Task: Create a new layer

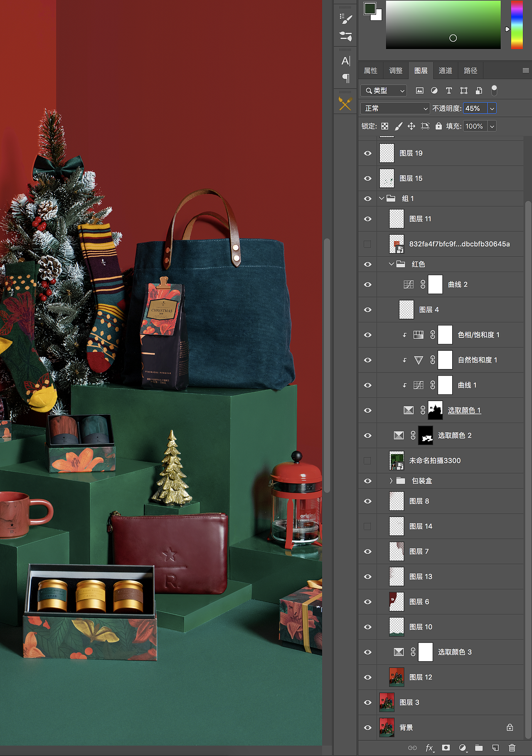Action: tap(495, 748)
